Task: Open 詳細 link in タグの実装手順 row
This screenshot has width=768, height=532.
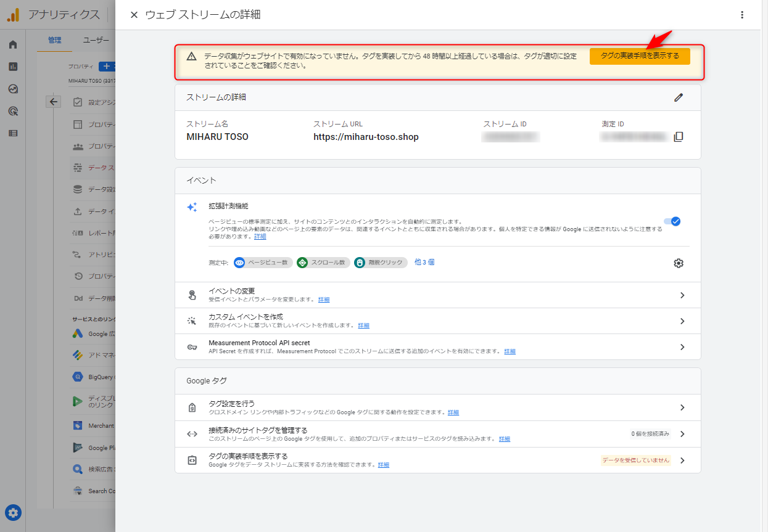Action: (x=384, y=465)
